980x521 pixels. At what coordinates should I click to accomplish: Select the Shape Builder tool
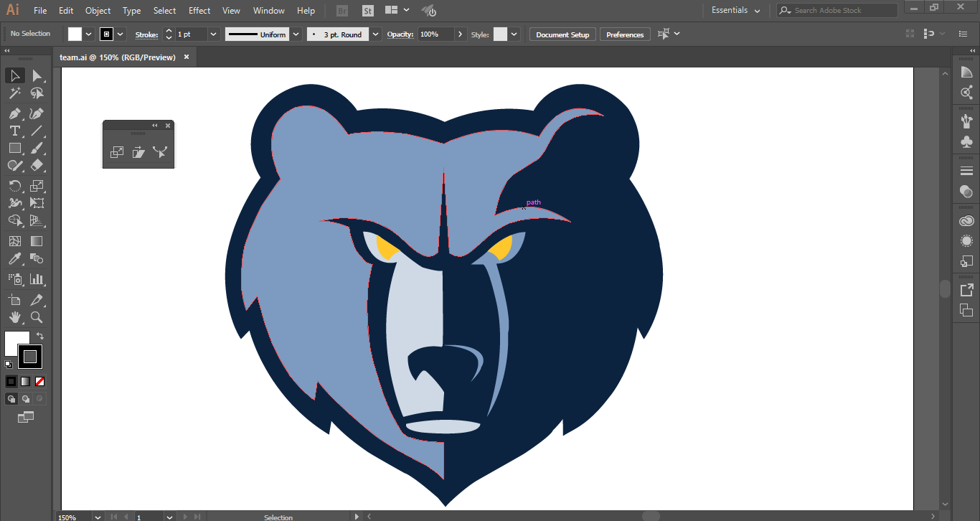pos(14,220)
